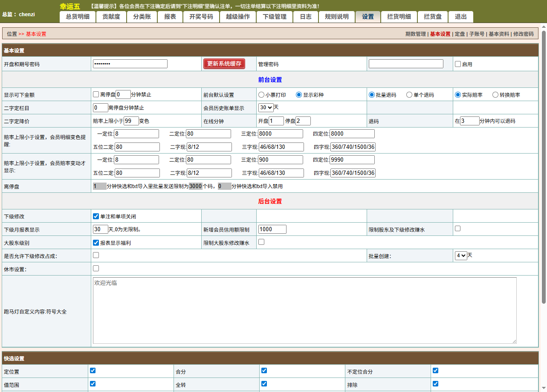Switch to the 开奖号码 tab
The height and width of the screenshot is (392, 547).
(x=201, y=17)
